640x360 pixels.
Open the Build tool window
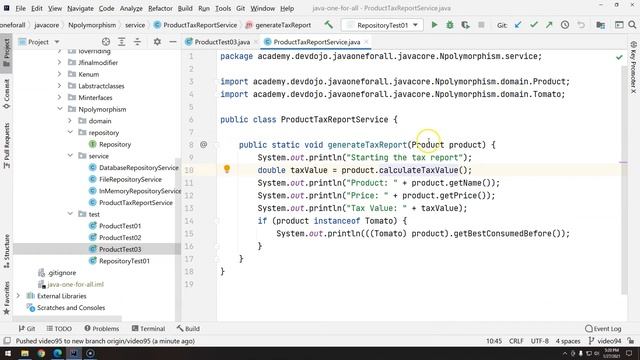click(188, 329)
